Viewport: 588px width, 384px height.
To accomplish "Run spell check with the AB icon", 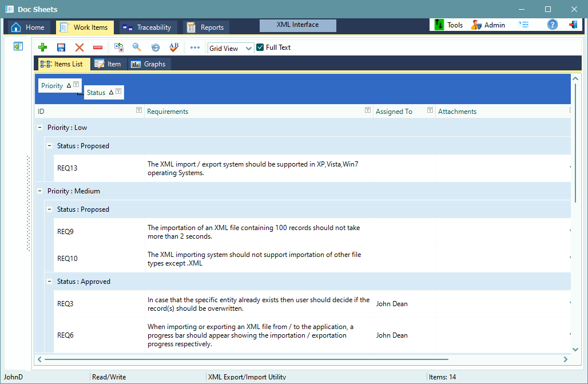I will pyautogui.click(x=173, y=47).
